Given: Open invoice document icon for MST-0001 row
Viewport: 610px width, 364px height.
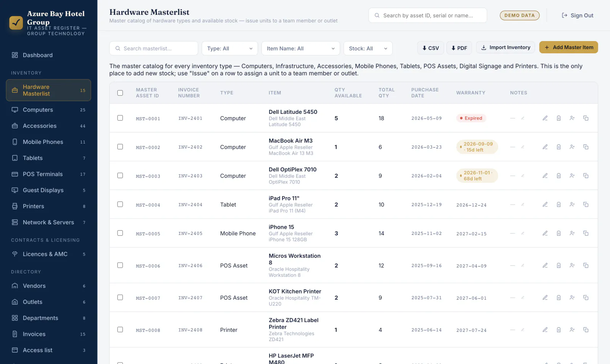Looking at the screenshot, I should pyautogui.click(x=559, y=118).
